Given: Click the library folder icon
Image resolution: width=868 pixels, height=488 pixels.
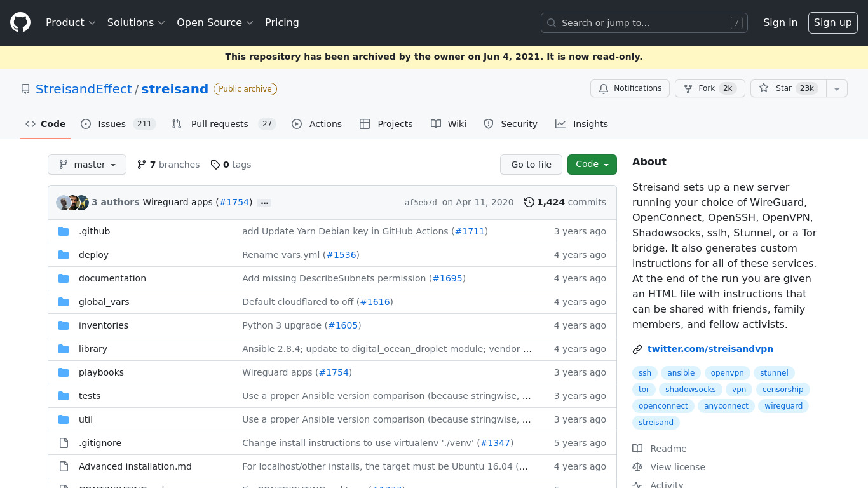Looking at the screenshot, I should 64,349.
